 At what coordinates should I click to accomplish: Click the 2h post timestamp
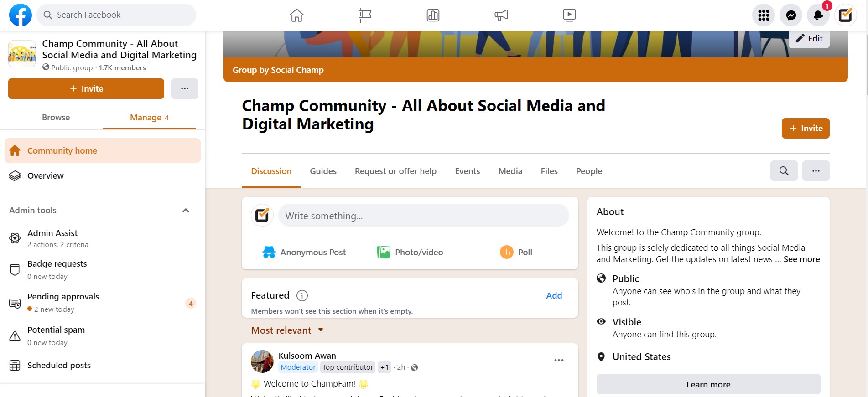click(x=401, y=367)
